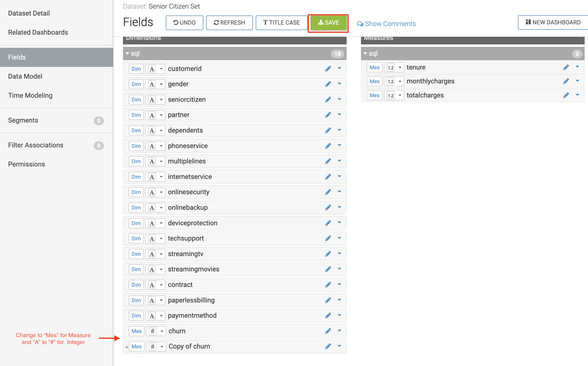Viewport: 588px width, 366px height.
Task: Collapse the sql group under Dimensions
Action: tap(127, 54)
